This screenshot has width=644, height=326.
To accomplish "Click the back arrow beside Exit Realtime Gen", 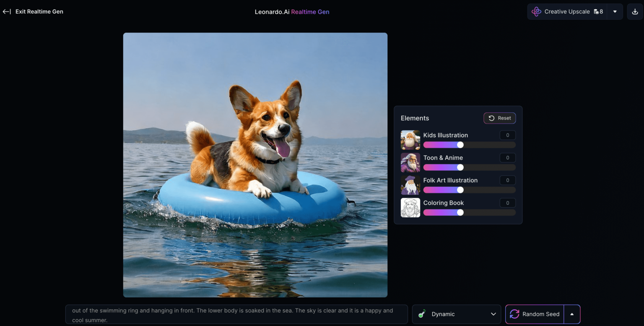I will click(7, 12).
